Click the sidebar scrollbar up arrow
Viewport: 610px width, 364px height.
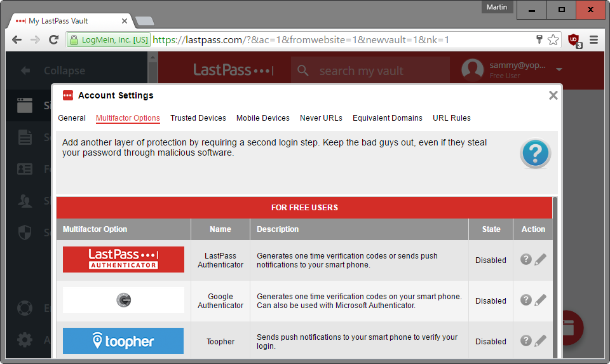point(152,57)
